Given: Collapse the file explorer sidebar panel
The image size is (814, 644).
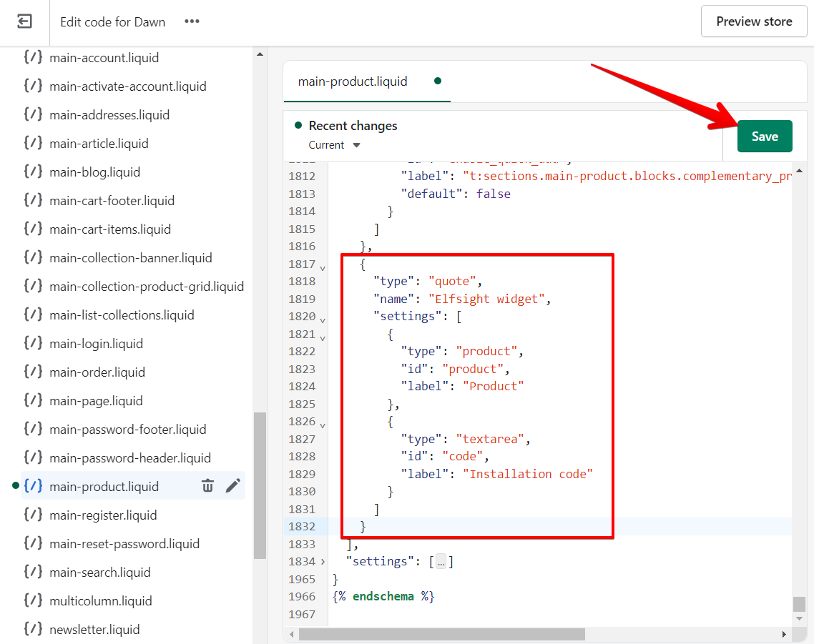Looking at the screenshot, I should (x=24, y=21).
